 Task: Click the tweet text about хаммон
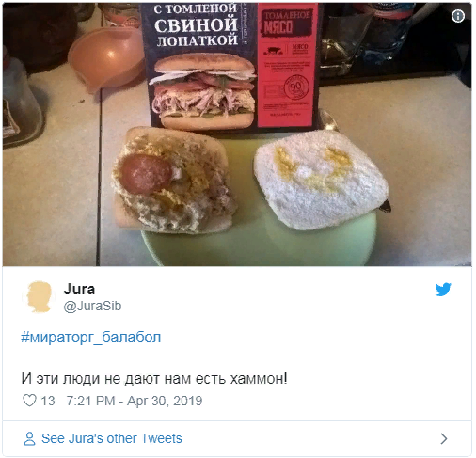pos(154,378)
